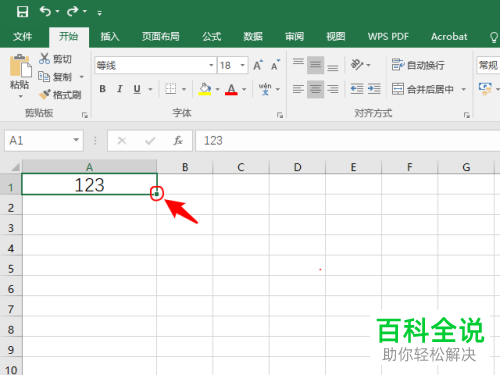Open the undo history dropdown arrow
Viewport: 500px width, 375px height.
tap(57, 12)
